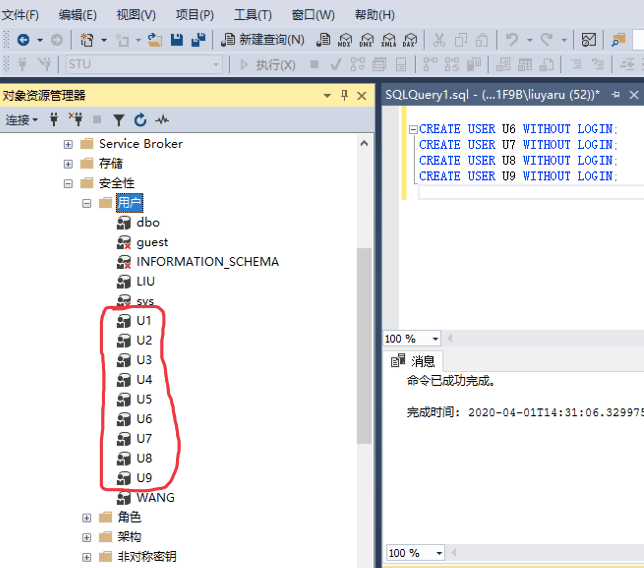Click the New Project toolbar icon
Viewport: 644px width, 568px height.
(x=86, y=40)
